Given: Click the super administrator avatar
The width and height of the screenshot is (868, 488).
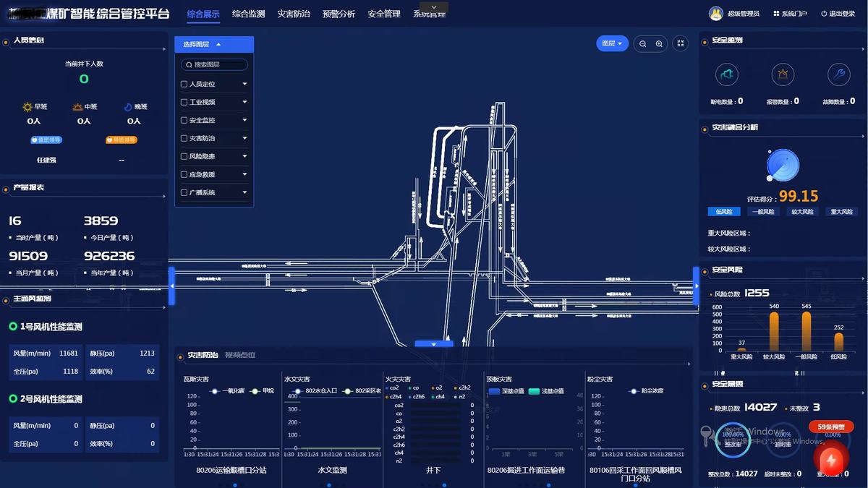Looking at the screenshot, I should point(716,14).
